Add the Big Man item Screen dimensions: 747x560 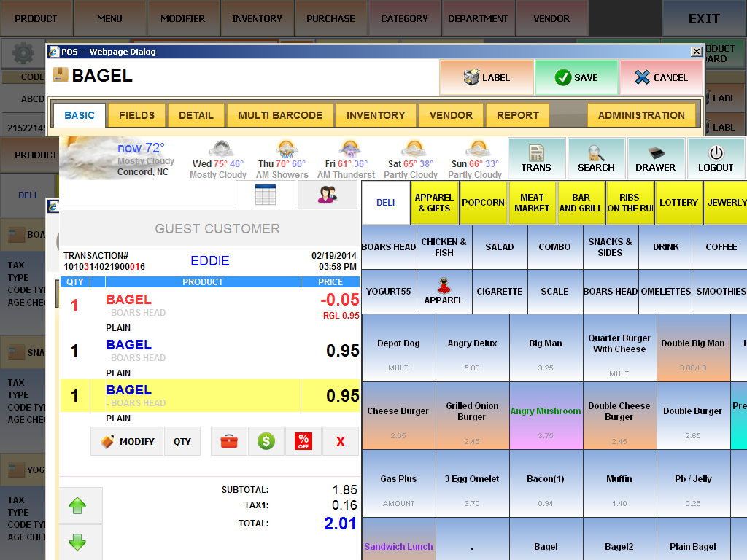click(546, 348)
